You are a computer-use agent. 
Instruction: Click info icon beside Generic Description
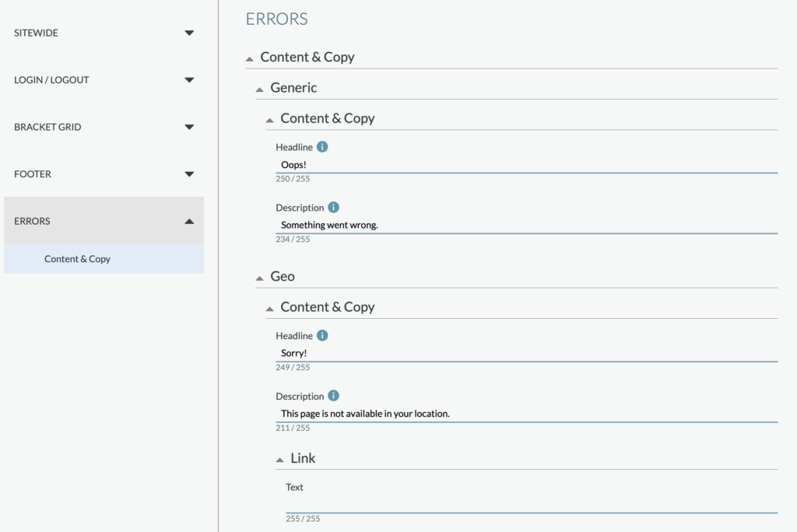(333, 208)
